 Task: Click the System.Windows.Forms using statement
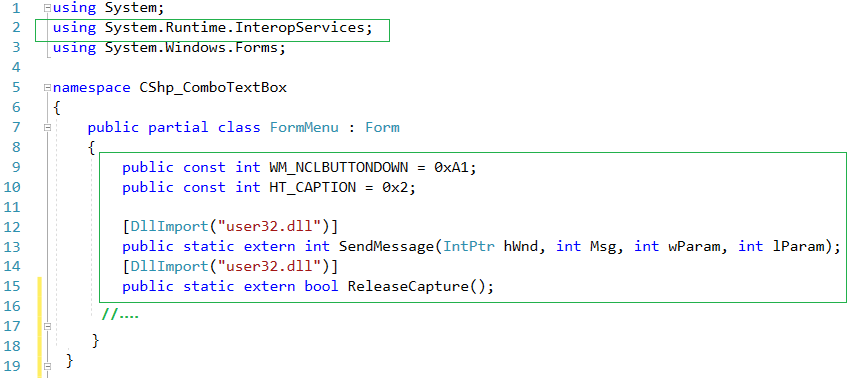pos(169,48)
